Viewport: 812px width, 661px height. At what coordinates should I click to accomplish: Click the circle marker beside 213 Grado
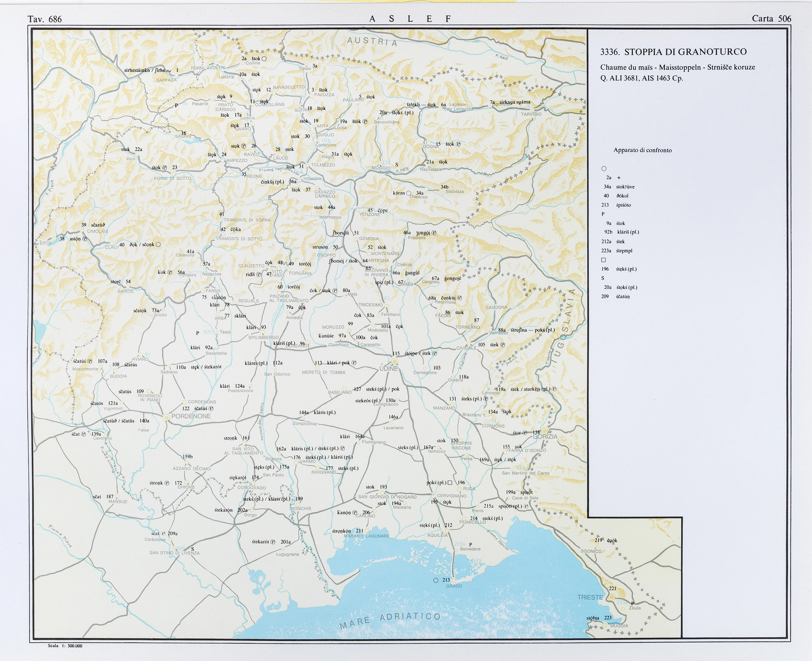coord(436,580)
